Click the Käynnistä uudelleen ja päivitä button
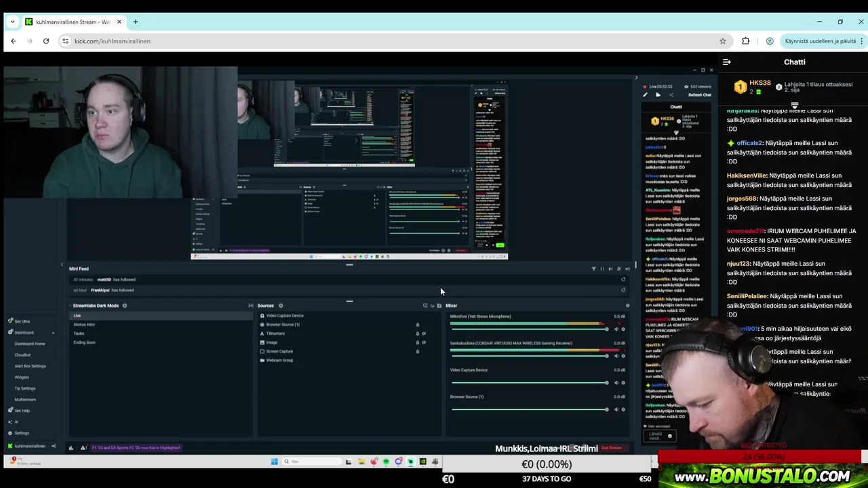Screen dimensions: 868x488 point(823,41)
